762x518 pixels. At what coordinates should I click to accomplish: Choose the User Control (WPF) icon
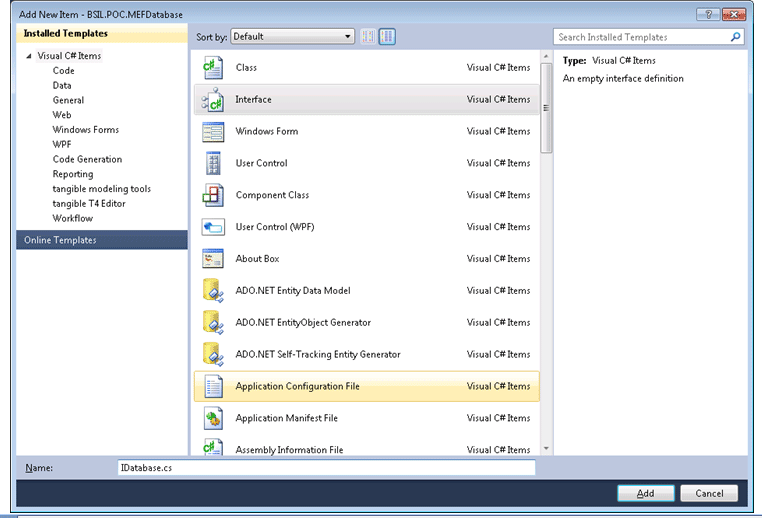213,227
